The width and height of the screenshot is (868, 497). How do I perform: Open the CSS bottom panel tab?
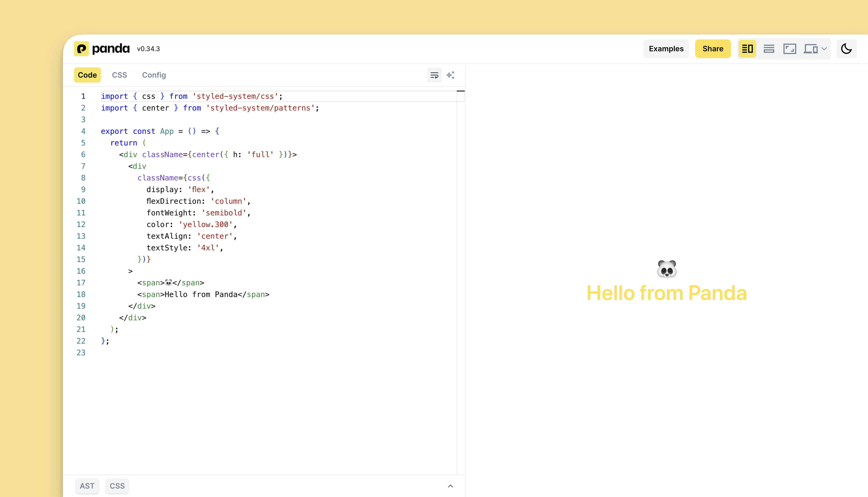tap(117, 486)
